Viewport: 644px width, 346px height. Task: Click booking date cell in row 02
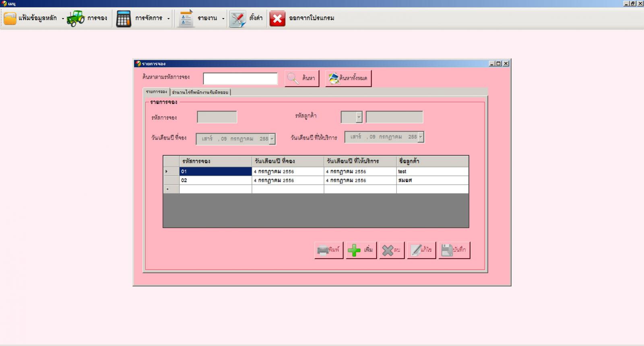click(x=288, y=180)
